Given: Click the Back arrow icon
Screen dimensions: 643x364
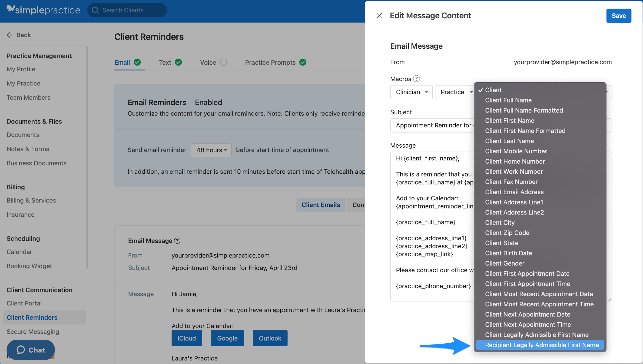Looking at the screenshot, I should click(x=10, y=35).
